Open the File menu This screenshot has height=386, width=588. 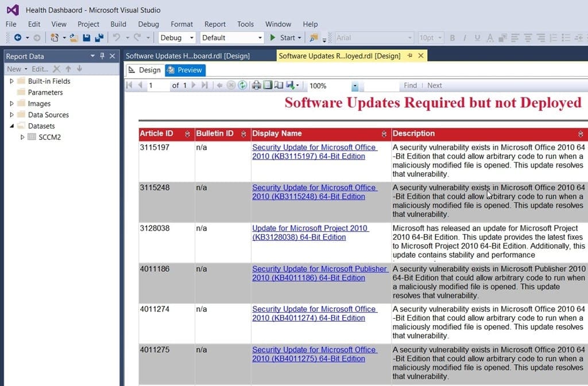tap(11, 24)
